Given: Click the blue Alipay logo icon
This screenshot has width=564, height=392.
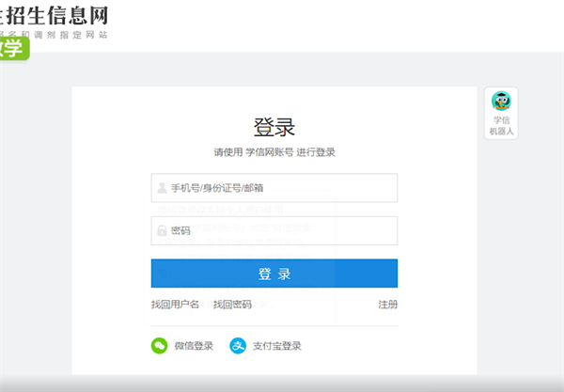Looking at the screenshot, I should click(238, 346).
